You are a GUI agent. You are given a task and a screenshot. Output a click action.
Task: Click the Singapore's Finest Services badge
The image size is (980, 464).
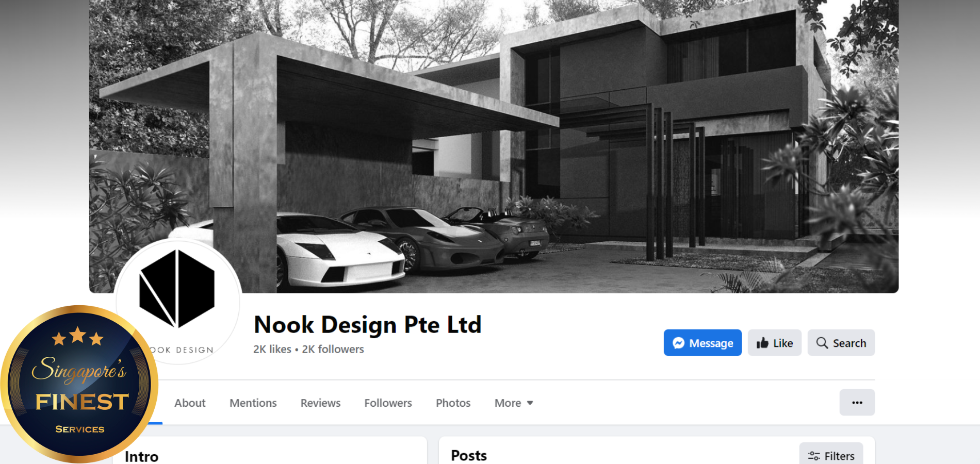coord(79,384)
